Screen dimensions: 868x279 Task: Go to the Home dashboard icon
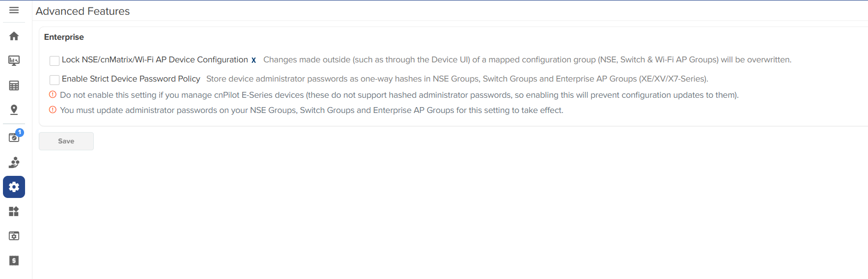click(14, 36)
